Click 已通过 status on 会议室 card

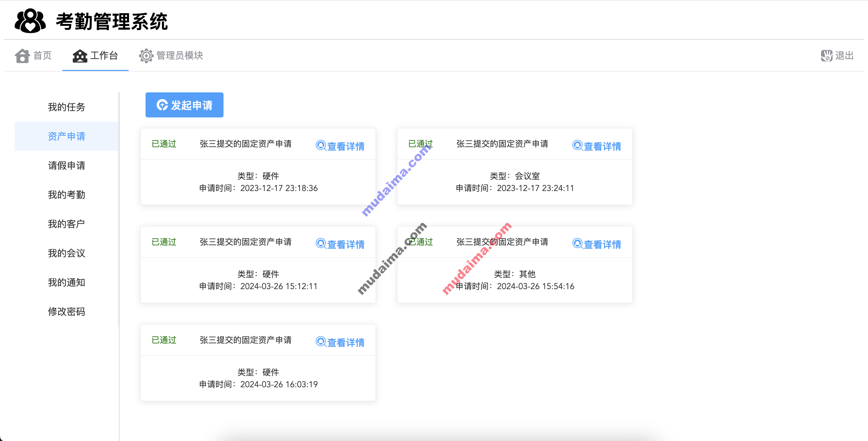tap(420, 144)
